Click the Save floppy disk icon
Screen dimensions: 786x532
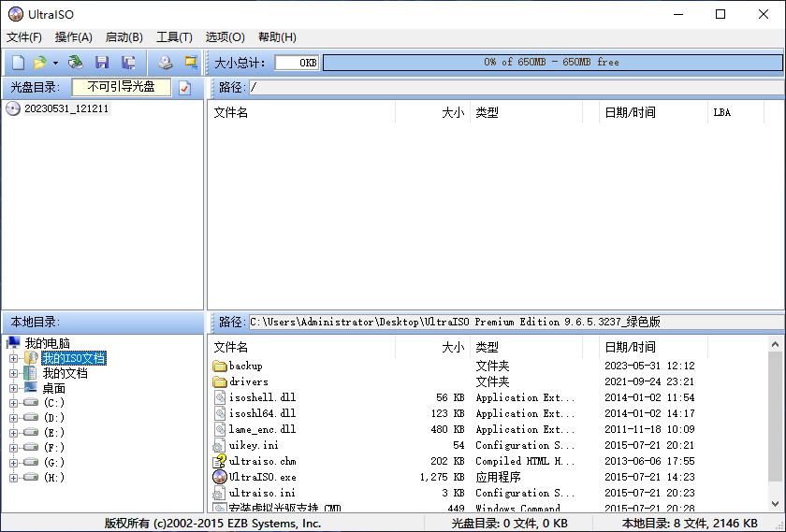coord(102,63)
